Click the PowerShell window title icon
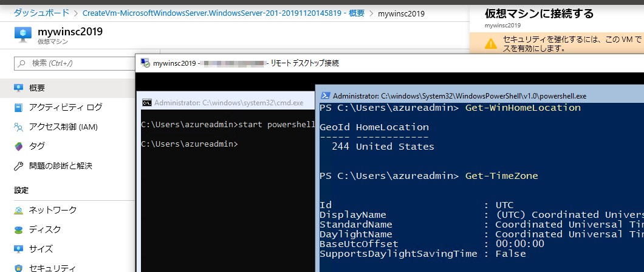Viewport: 644px width, 272px height. (325, 96)
